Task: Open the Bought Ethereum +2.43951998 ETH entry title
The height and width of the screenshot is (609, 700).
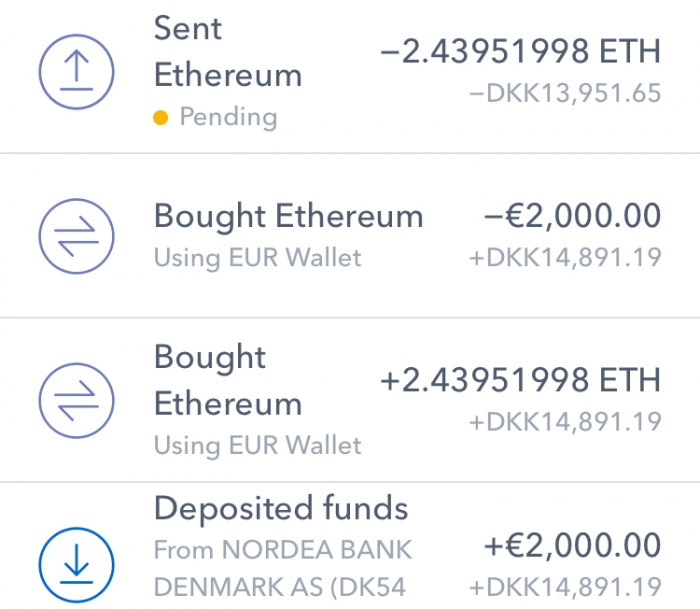Action: click(228, 380)
